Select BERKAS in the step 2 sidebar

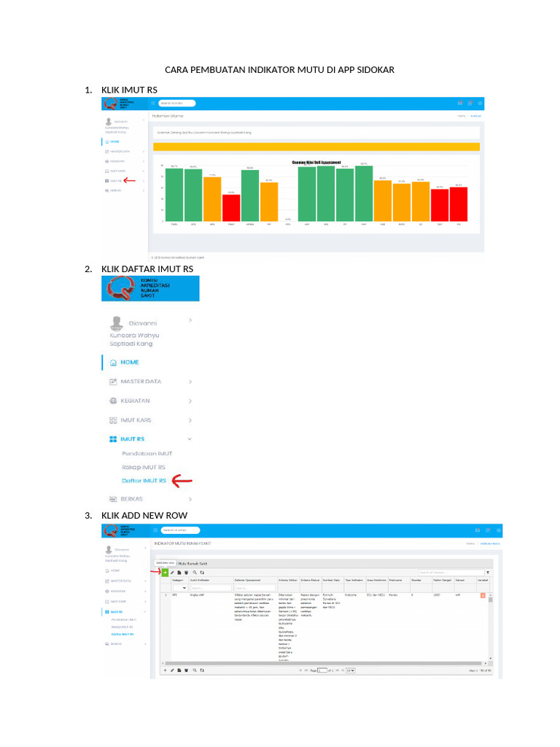131,499
